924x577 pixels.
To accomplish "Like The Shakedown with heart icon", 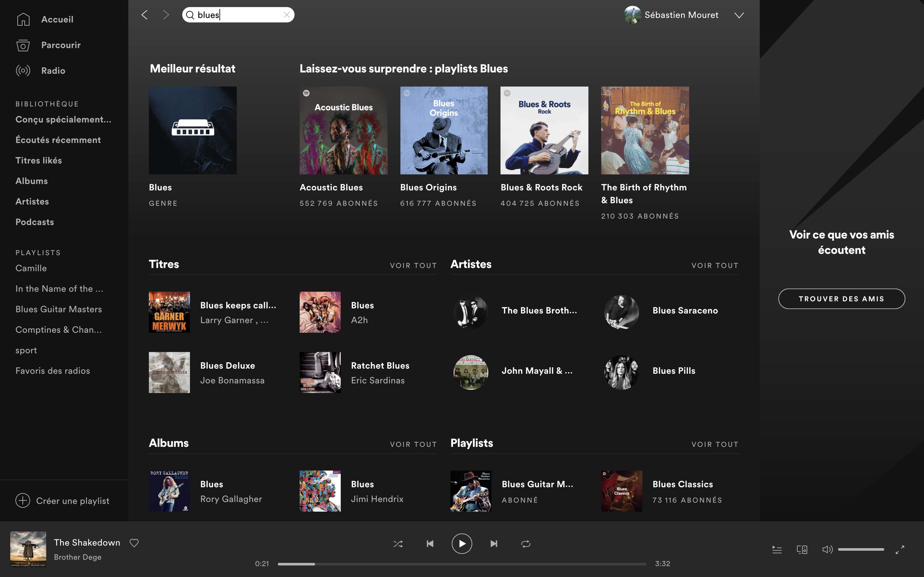I will click(134, 543).
